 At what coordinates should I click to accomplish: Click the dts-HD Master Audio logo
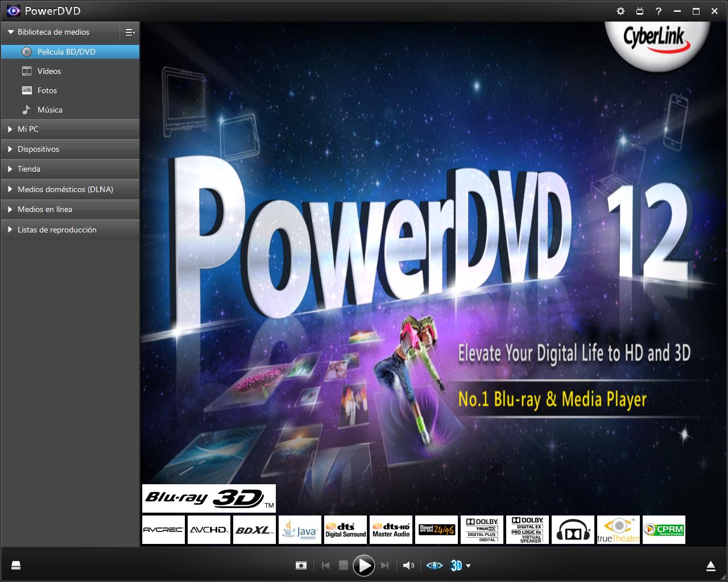point(391,530)
